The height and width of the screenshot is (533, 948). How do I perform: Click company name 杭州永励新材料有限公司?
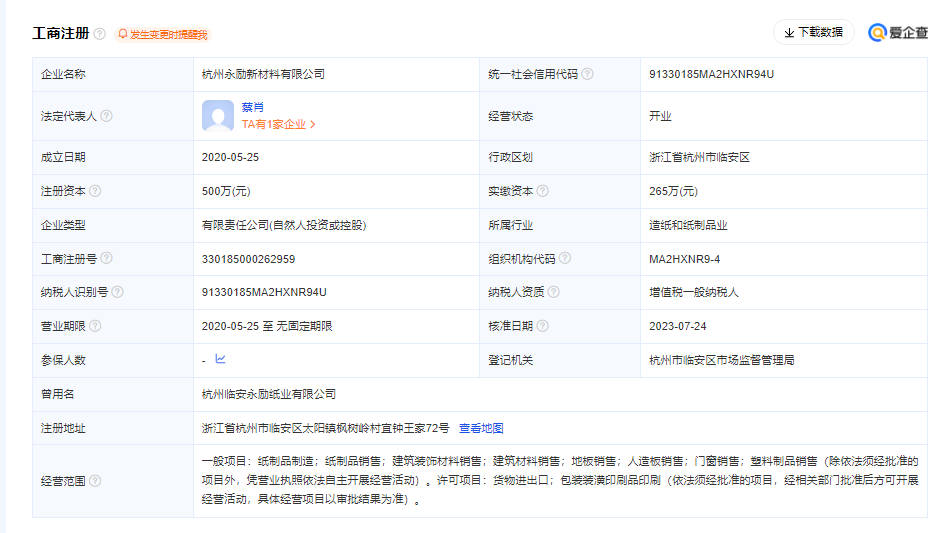coord(263,74)
